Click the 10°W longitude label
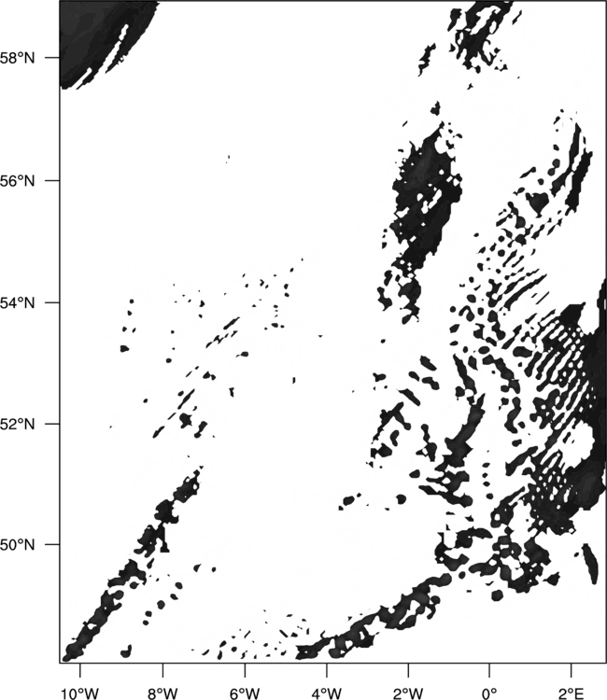This screenshot has width=607, height=700. pyautogui.click(x=80, y=693)
